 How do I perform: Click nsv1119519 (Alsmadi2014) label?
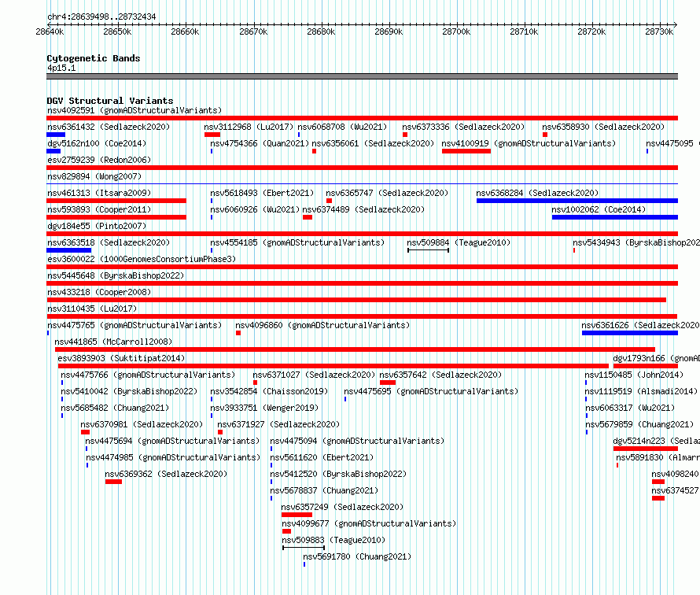click(x=641, y=391)
